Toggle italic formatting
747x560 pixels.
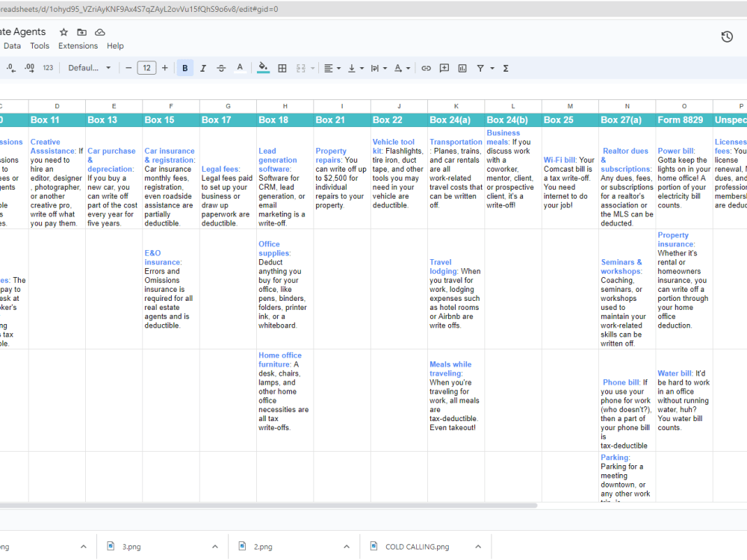[x=203, y=68]
